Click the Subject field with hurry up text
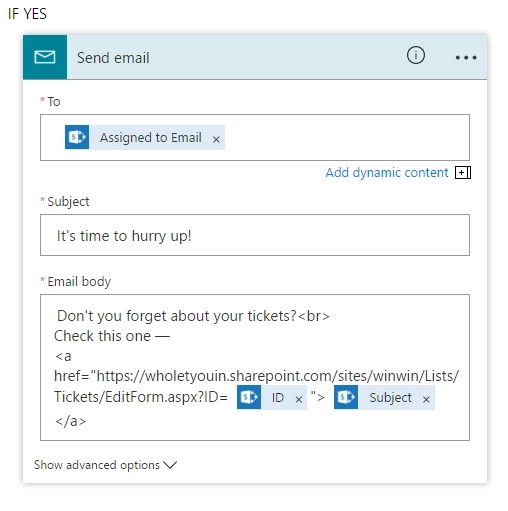The height and width of the screenshot is (511, 508). coord(255,235)
